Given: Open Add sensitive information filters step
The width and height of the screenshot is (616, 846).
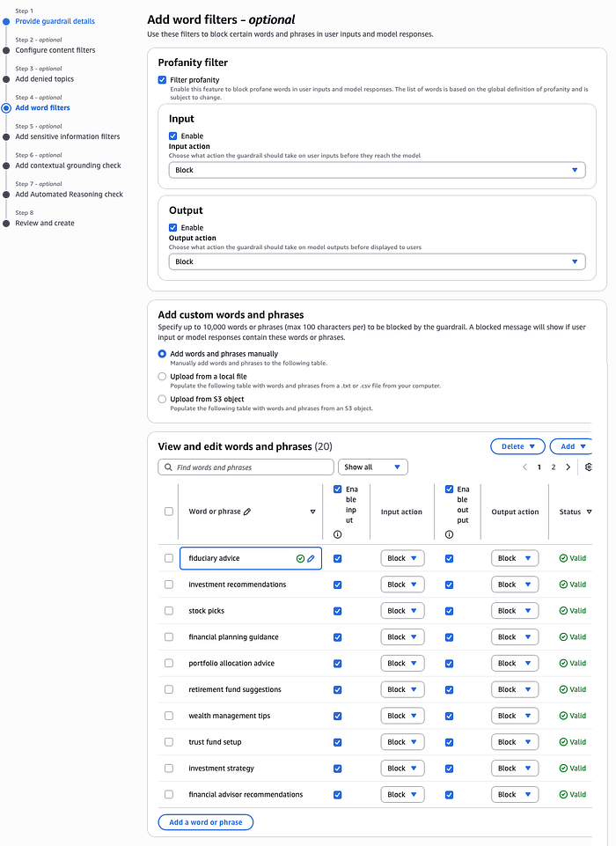Looking at the screenshot, I should pos(67,136).
